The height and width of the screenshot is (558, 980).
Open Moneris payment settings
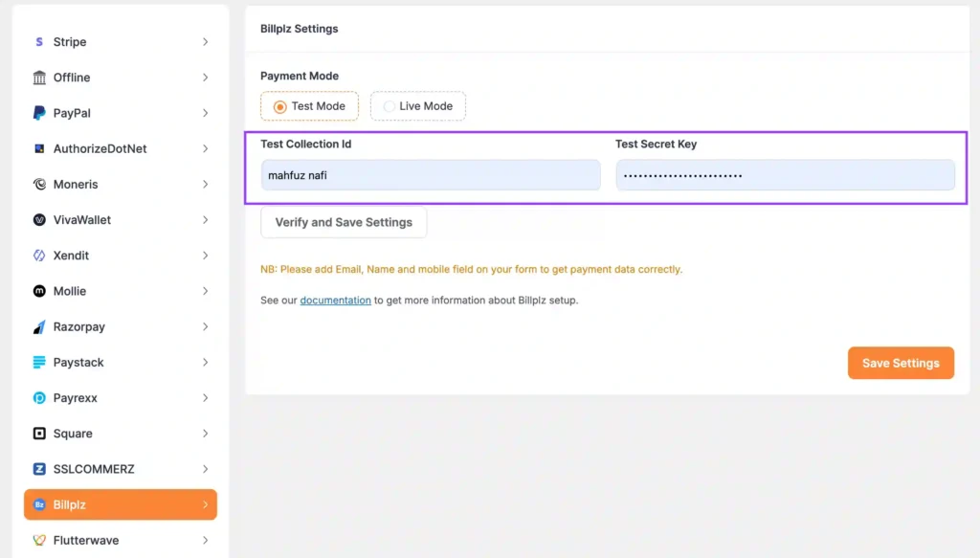121,185
